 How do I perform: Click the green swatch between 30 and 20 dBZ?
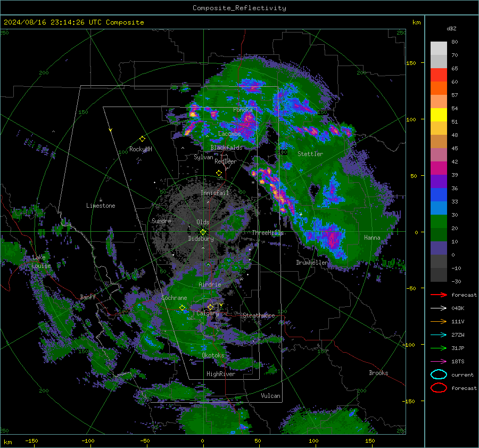click(x=439, y=222)
